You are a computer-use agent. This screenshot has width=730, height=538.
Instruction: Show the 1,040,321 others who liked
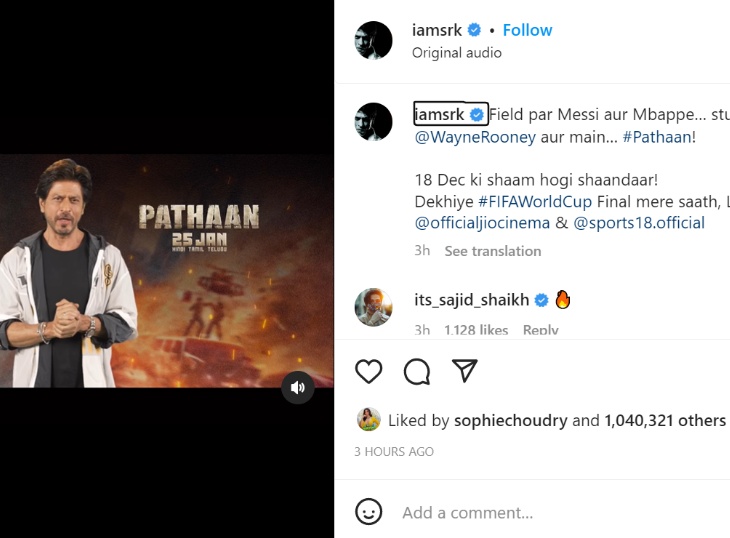[x=664, y=420]
